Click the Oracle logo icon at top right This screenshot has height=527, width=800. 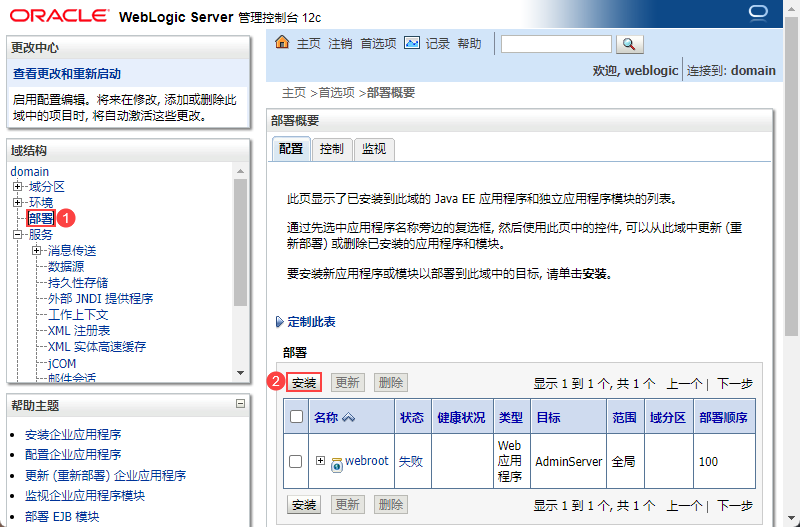coord(758,12)
